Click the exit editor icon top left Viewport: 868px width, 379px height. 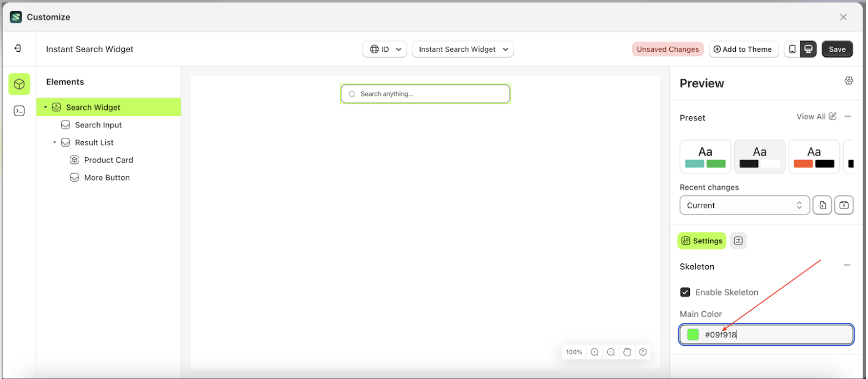[x=18, y=48]
